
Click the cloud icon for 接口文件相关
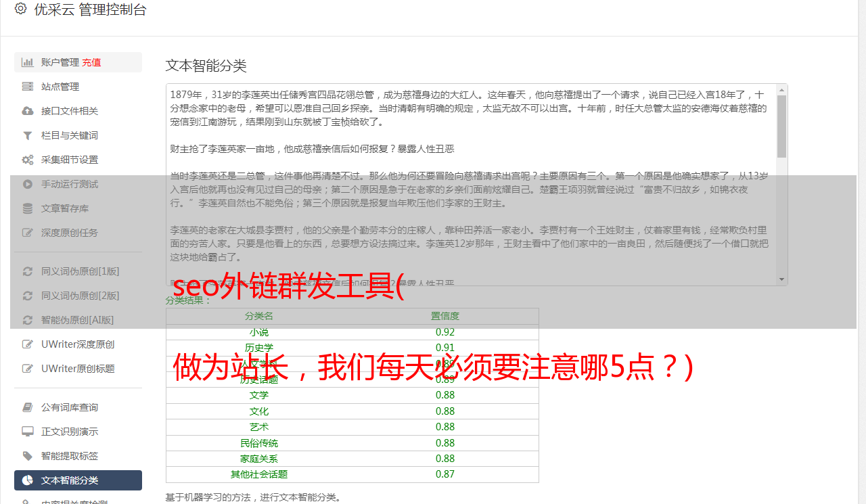click(x=28, y=111)
